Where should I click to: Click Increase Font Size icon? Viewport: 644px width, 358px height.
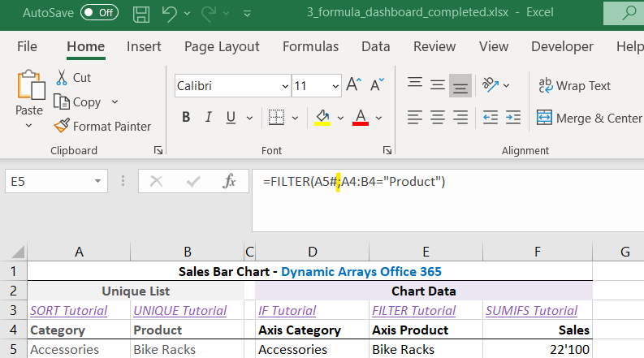(x=353, y=84)
